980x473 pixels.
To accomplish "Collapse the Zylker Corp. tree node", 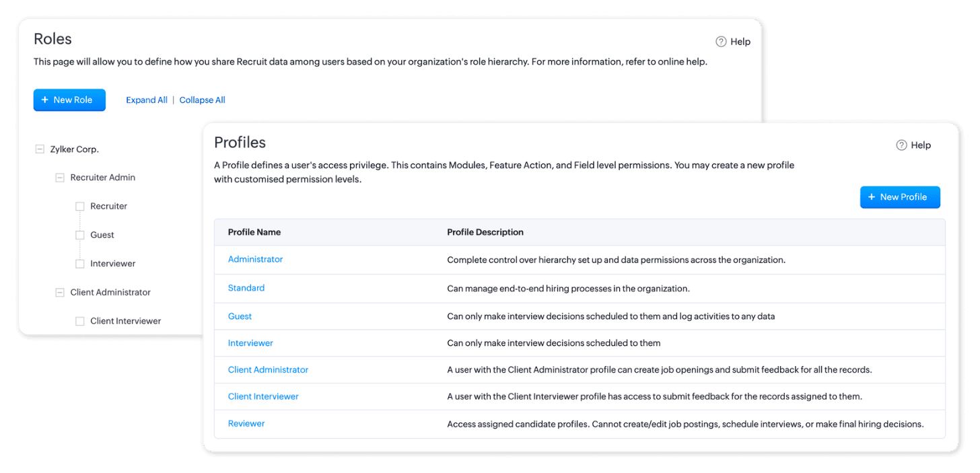I will (40, 149).
